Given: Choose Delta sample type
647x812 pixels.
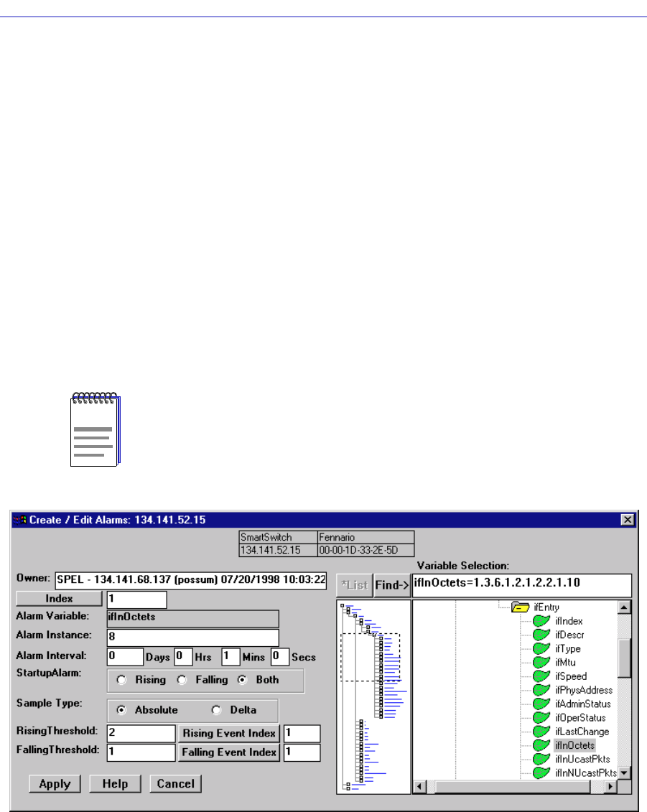Looking at the screenshot, I should point(216,709).
